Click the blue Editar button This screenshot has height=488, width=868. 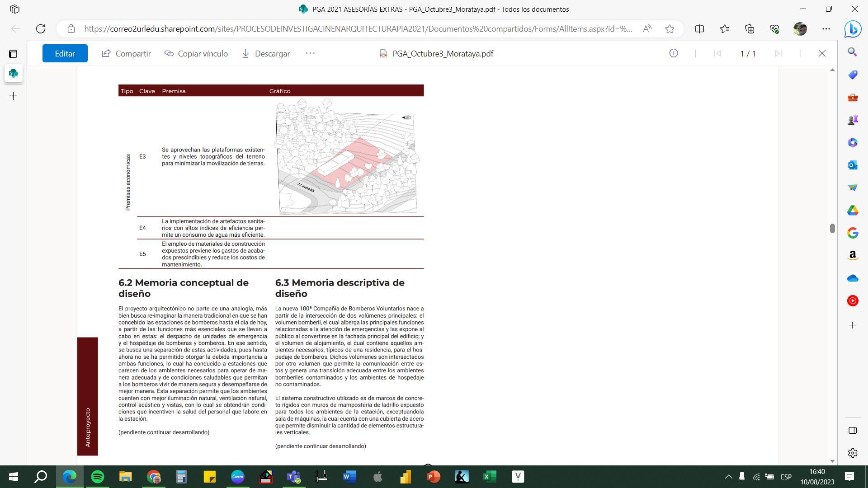click(65, 53)
